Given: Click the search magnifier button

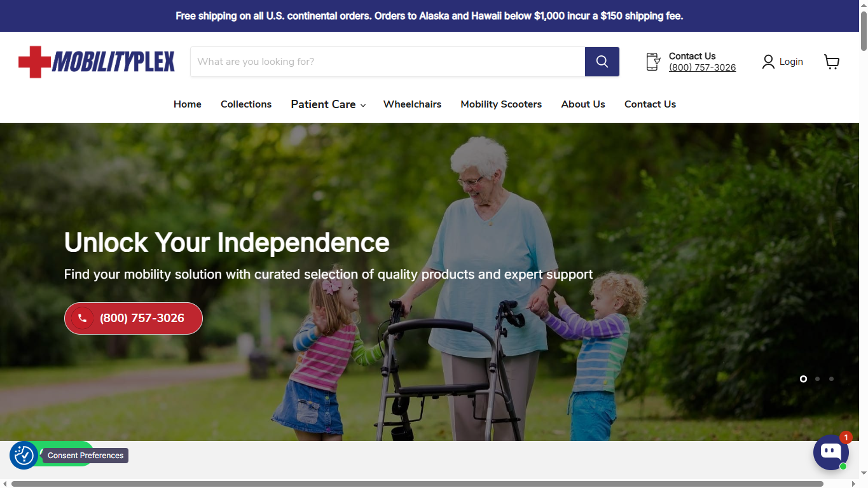Looking at the screenshot, I should [602, 62].
